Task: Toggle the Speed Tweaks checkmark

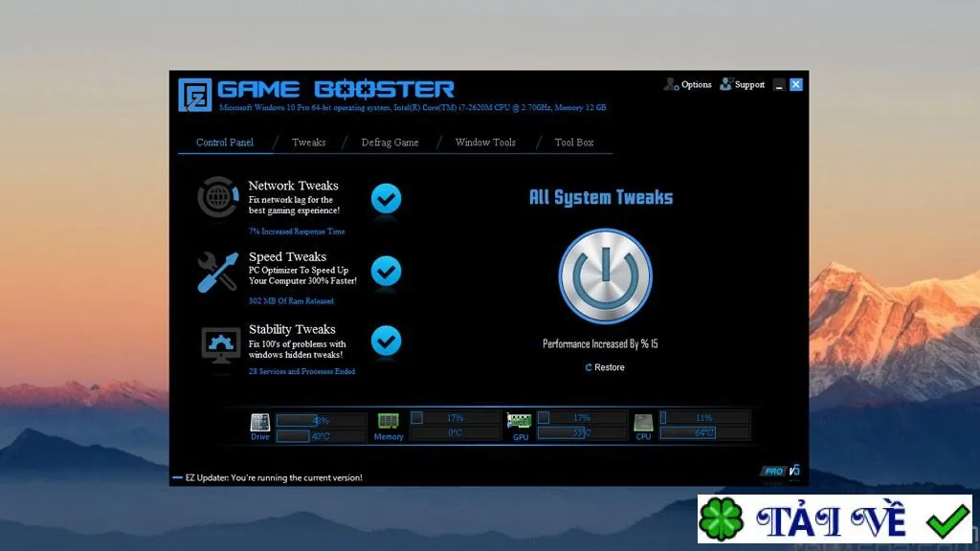Action: (x=387, y=271)
